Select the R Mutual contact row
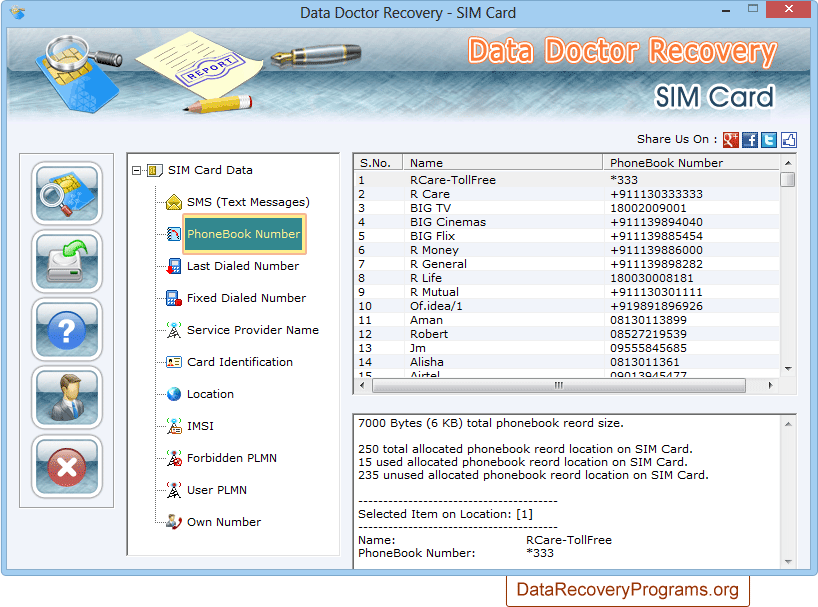 coord(567,292)
